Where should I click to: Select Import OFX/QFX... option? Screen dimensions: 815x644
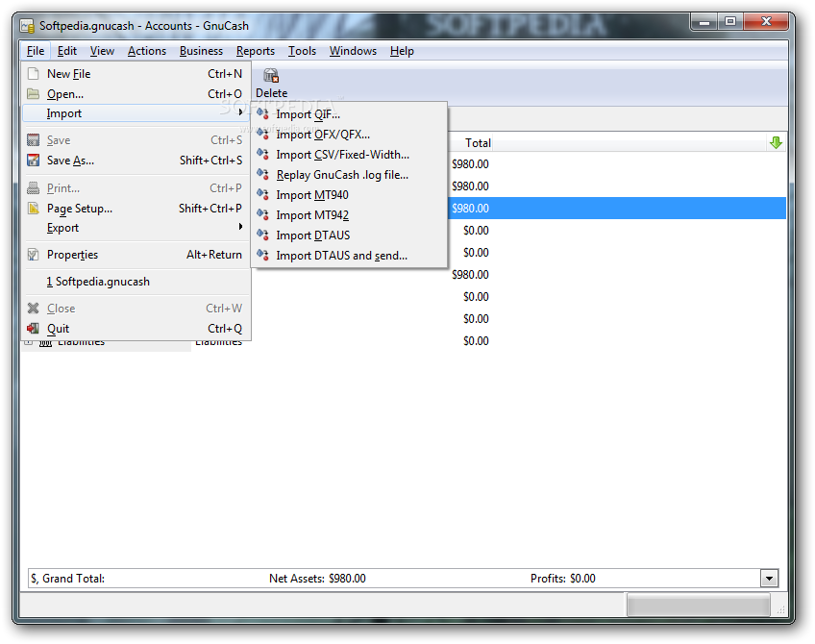coord(349,135)
